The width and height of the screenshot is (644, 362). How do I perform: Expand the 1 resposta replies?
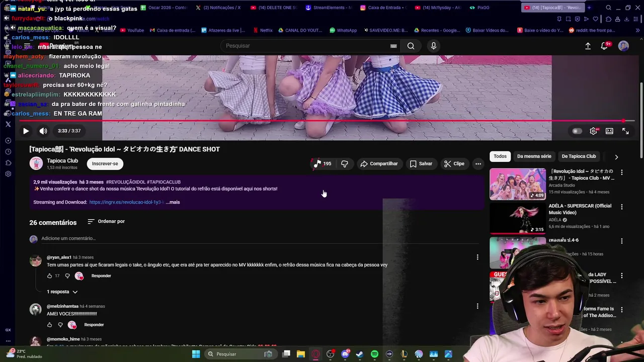62,292
